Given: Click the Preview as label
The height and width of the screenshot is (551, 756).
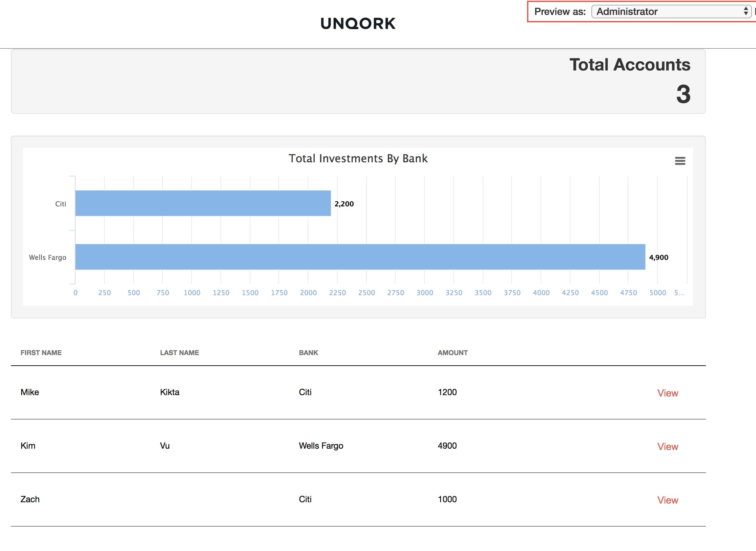Looking at the screenshot, I should (x=560, y=12).
